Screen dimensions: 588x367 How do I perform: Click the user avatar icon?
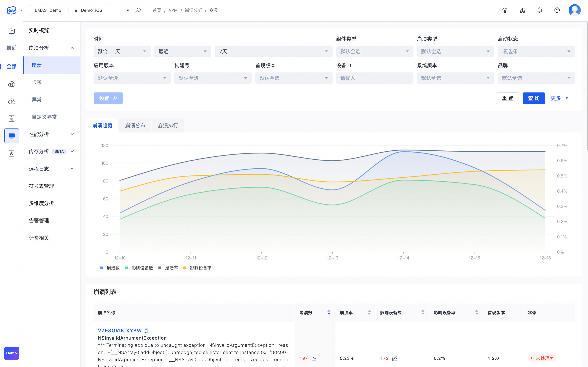(574, 10)
